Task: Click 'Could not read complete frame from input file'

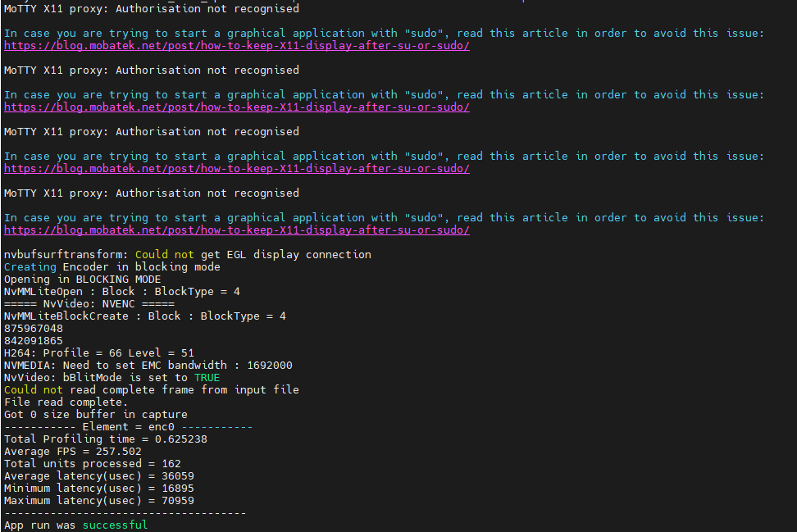Action: coord(152,389)
